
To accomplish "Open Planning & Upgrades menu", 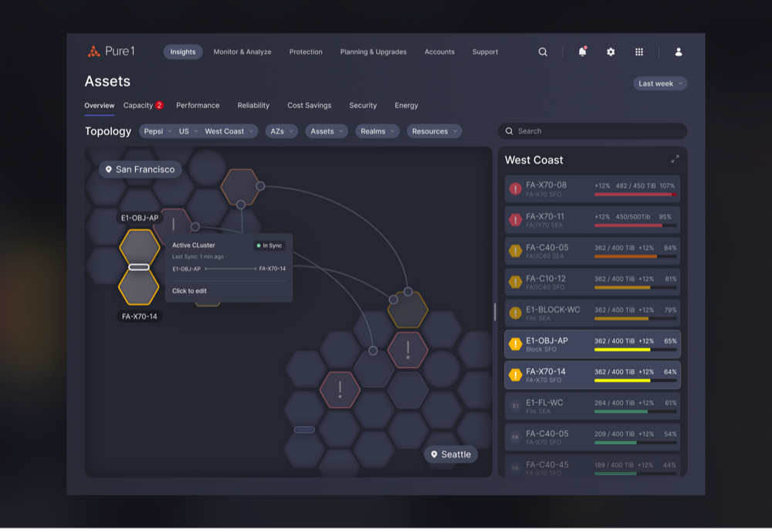I will point(373,52).
